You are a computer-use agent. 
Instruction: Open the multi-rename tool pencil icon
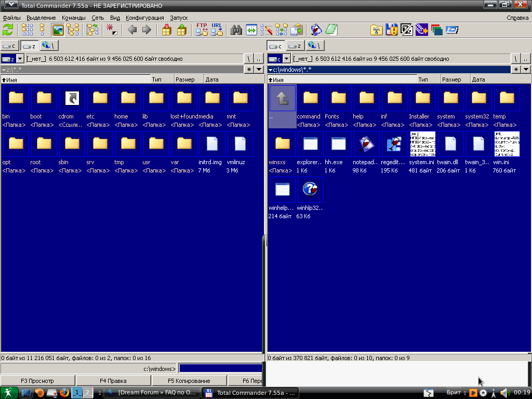coord(267,30)
